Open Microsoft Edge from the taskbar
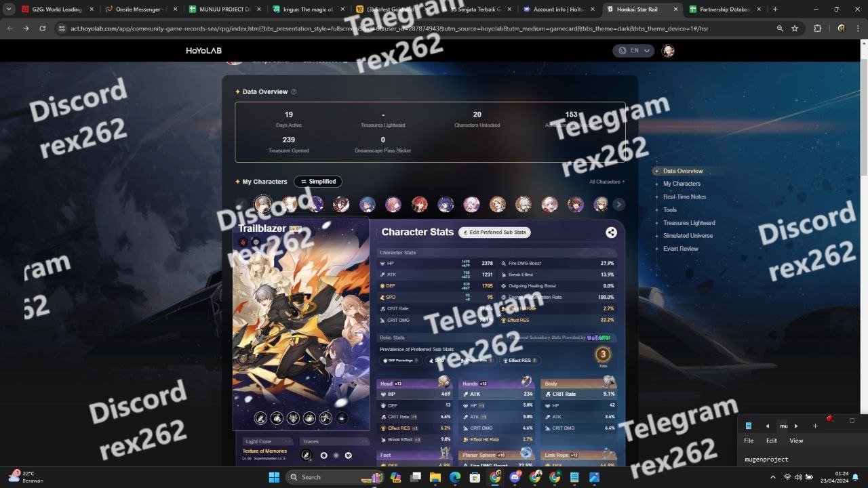This screenshot has width=868, height=488. point(455,477)
